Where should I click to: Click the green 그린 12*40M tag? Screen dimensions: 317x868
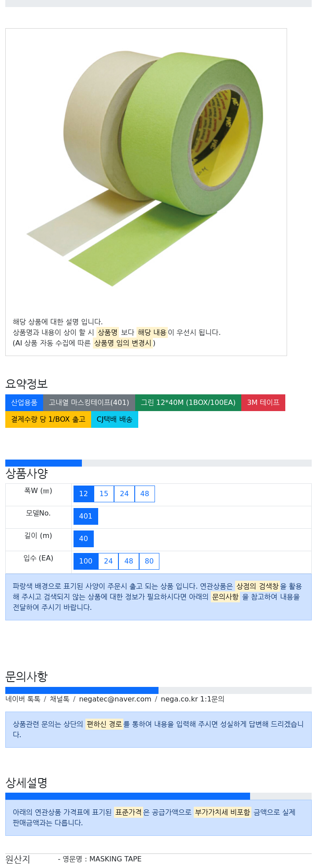tap(188, 402)
